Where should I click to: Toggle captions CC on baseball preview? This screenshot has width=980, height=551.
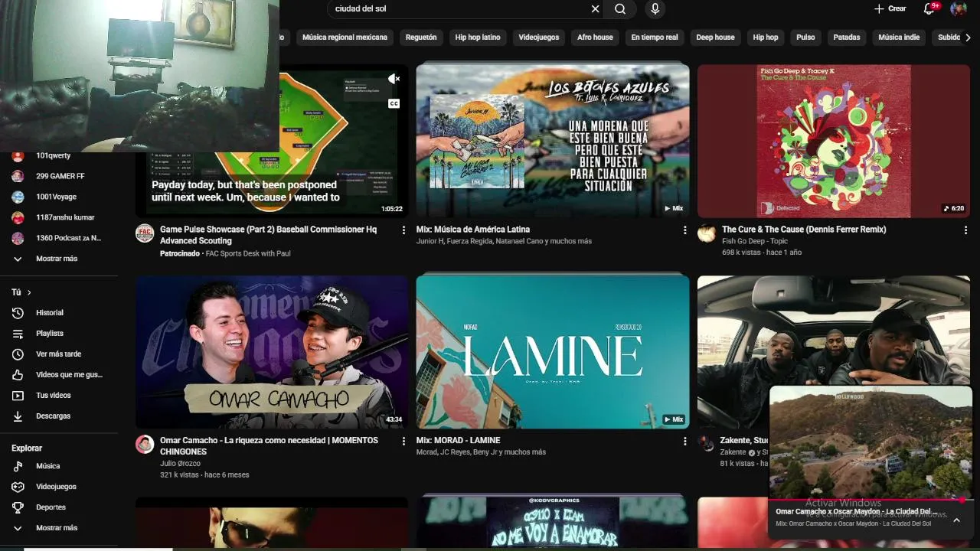tap(394, 103)
